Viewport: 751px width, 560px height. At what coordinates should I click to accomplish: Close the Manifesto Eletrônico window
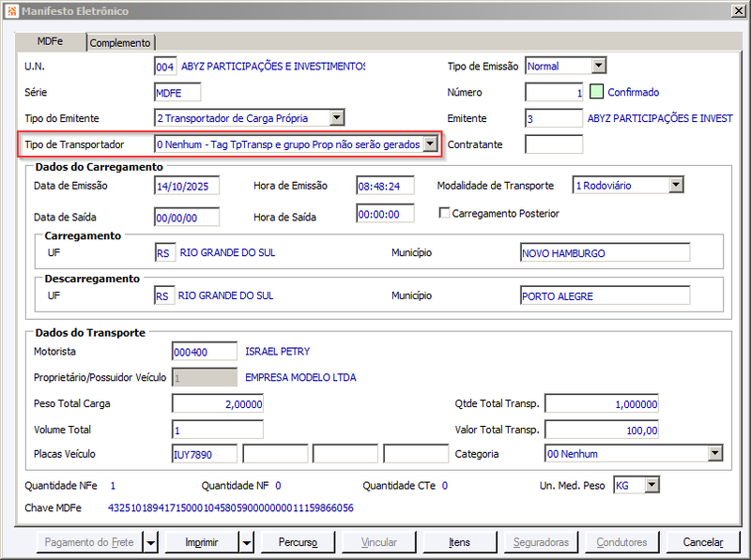739,10
